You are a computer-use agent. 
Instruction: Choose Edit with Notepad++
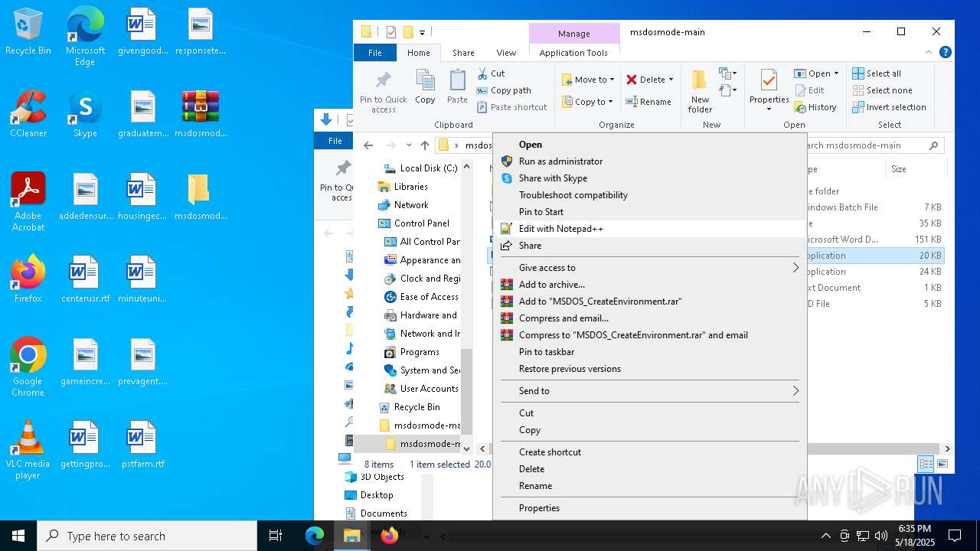(x=649, y=229)
